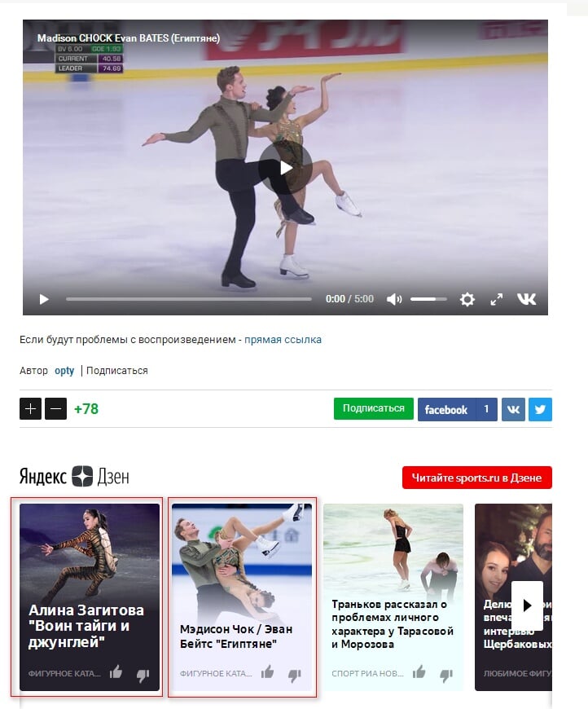Viewport: 588px width, 709px height.
Task: Open the VK logo in video player
Action: 527,299
